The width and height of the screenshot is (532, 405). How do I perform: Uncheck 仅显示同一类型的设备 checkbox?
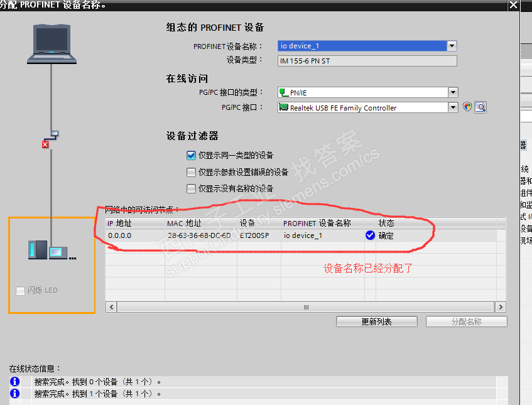tap(191, 155)
